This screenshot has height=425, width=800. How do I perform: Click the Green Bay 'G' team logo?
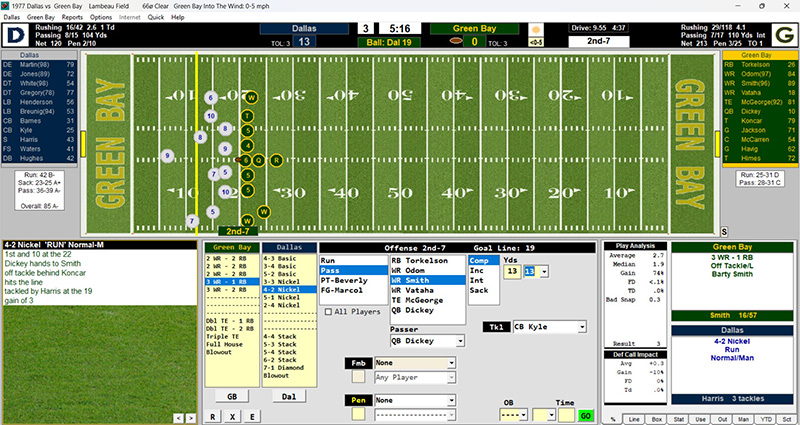[785, 35]
